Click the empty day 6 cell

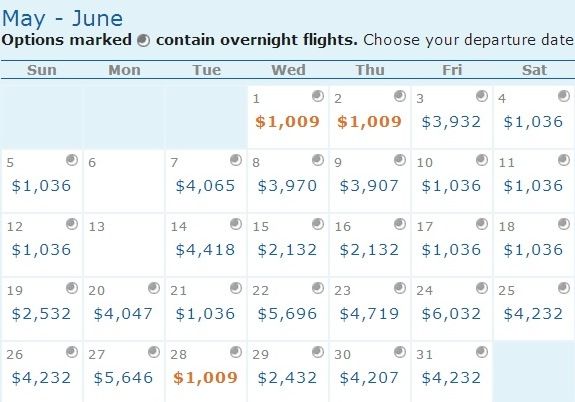124,180
